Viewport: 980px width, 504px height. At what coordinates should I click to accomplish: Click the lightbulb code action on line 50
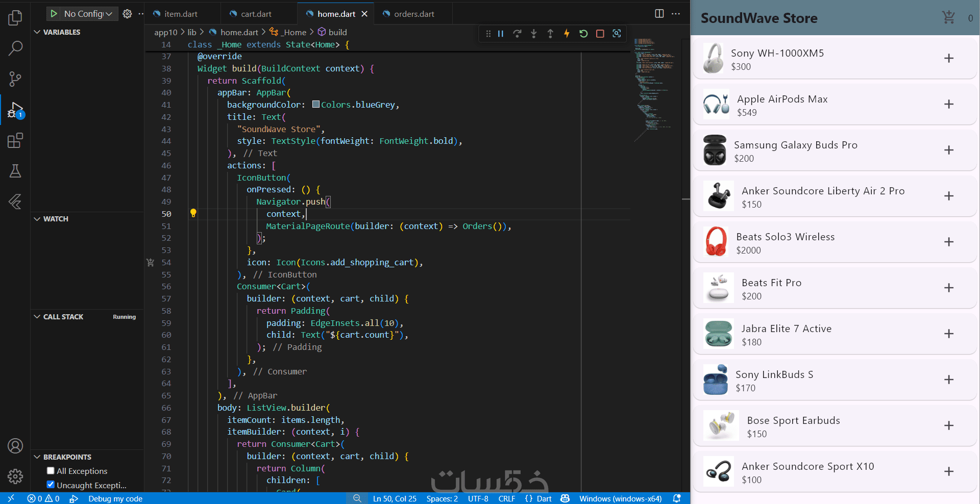(x=193, y=213)
